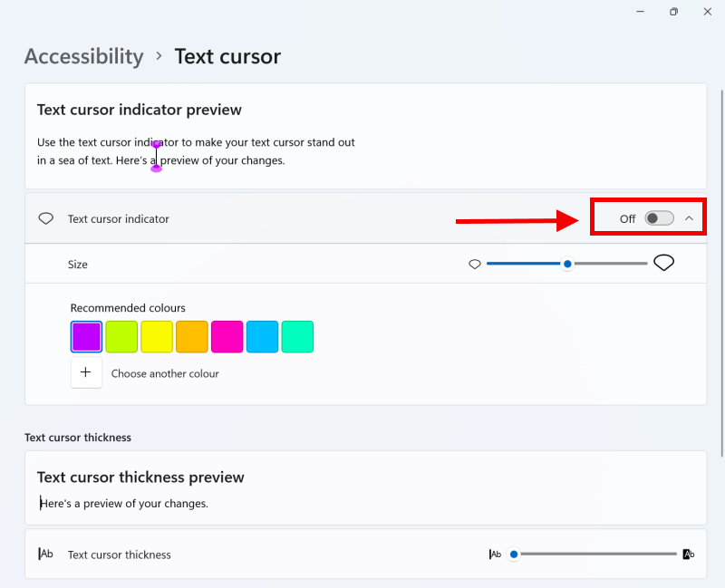
Task: Click the 'Text cursor indicator preview' heading
Action: coord(140,110)
